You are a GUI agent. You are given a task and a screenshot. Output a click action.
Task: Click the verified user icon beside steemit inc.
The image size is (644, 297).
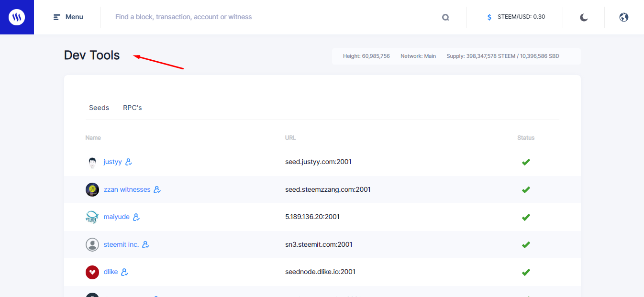pos(146,244)
